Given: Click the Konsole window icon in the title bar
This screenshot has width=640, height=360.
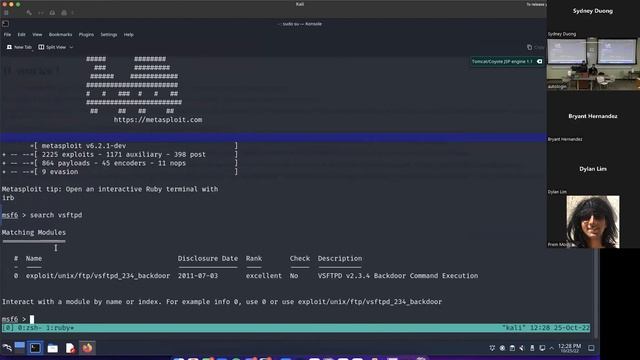Looking at the screenshot, I should click(x=5, y=24).
